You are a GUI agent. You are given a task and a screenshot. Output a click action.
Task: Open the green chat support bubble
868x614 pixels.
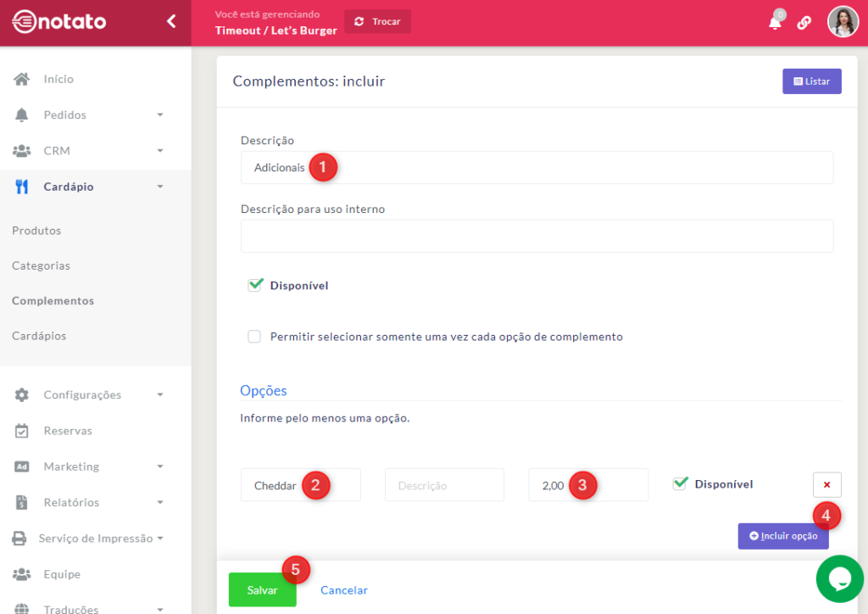pyautogui.click(x=839, y=578)
